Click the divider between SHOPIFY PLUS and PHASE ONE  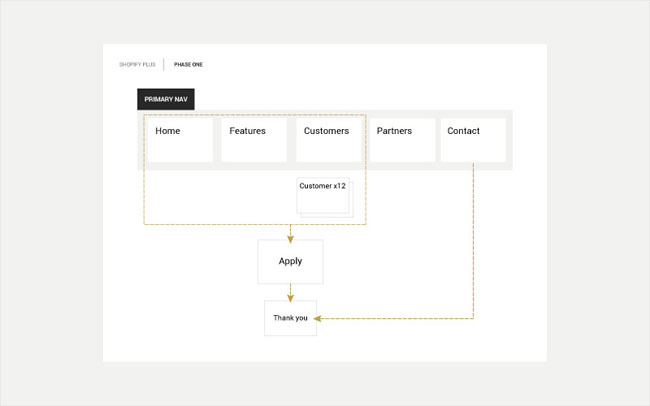[164, 64]
